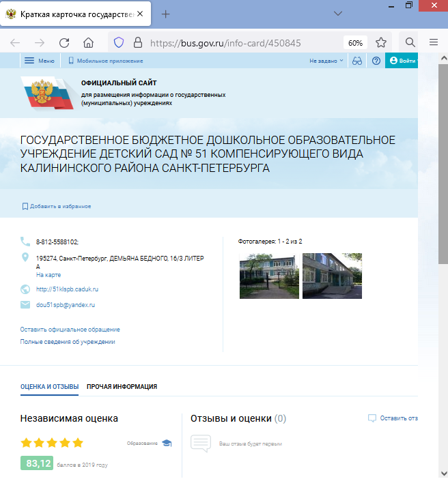Screen dimensions: 448x479
Task: Click the globe website icon
Action: point(25,289)
